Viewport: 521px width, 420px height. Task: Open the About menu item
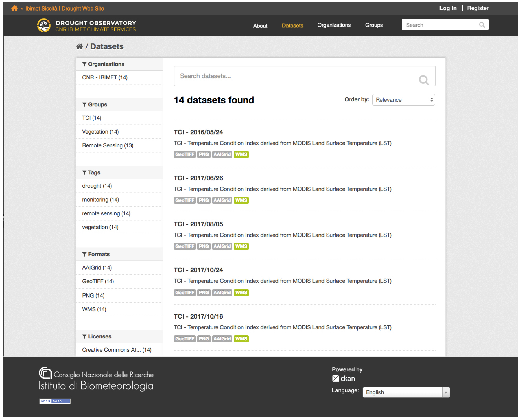260,26
